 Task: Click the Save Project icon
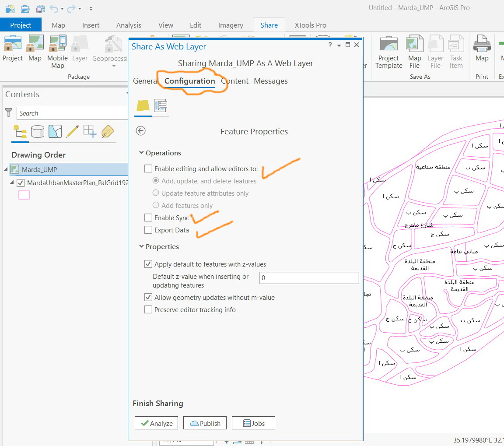[x=41, y=9]
